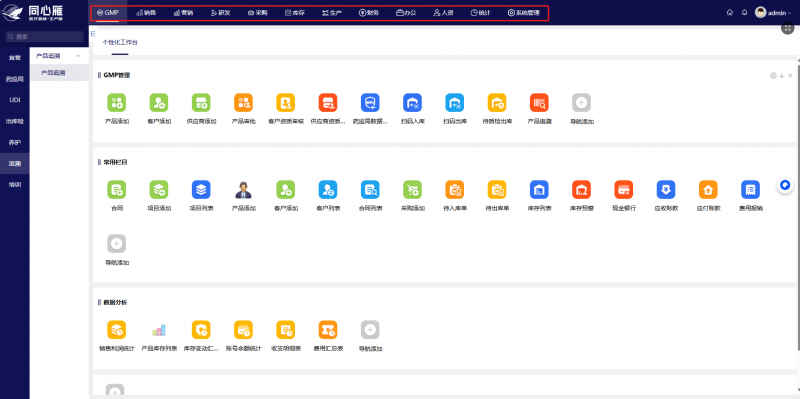Switch to the 库存 top menu
Viewport: 800px width, 399px height.
pyautogui.click(x=295, y=13)
